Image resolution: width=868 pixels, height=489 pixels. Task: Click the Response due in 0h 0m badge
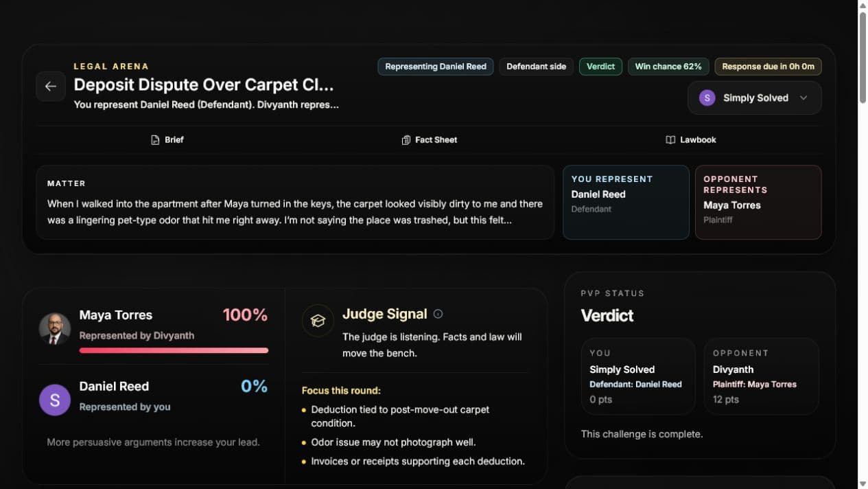click(768, 67)
